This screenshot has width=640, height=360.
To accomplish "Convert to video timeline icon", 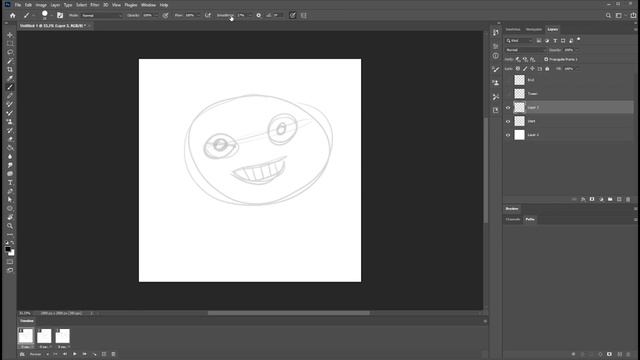I will 22,354.
